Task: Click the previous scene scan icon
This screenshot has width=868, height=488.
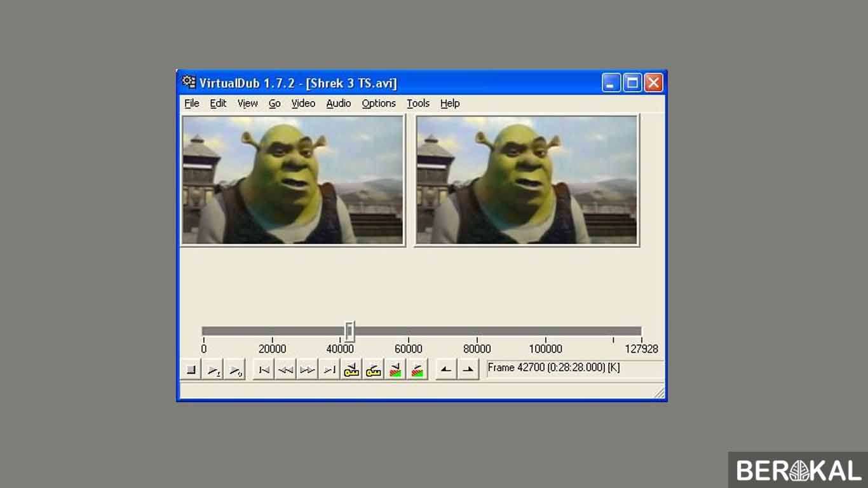Action: (x=395, y=370)
